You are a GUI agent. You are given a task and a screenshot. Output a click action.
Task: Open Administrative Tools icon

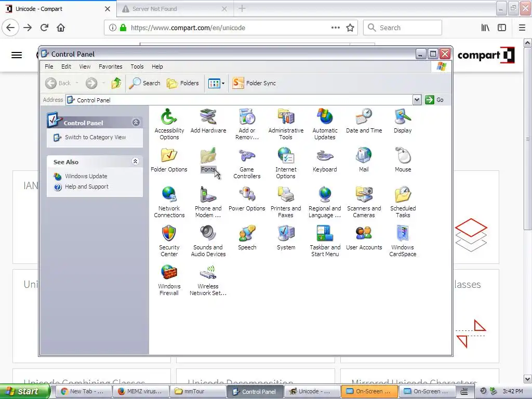point(286,124)
